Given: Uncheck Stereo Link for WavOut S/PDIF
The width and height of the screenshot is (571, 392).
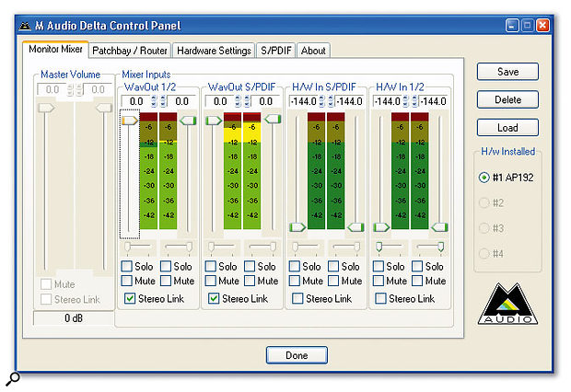Looking at the screenshot, I should [x=214, y=298].
